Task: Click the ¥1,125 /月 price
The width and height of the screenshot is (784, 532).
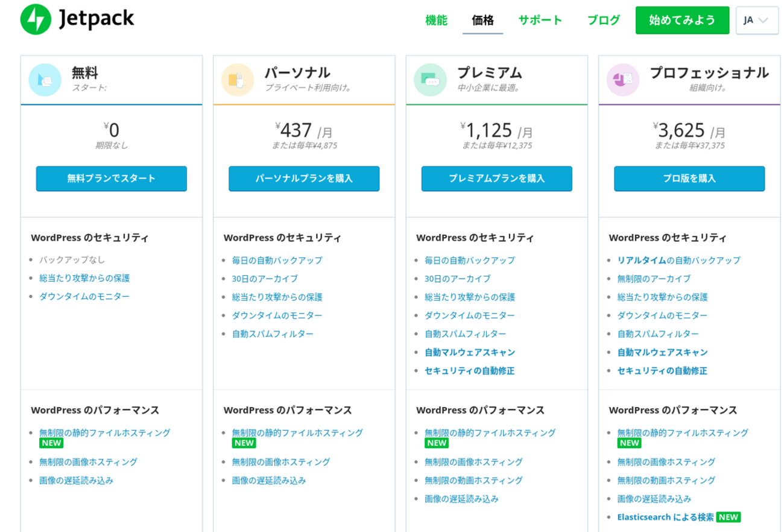Action: (497, 130)
